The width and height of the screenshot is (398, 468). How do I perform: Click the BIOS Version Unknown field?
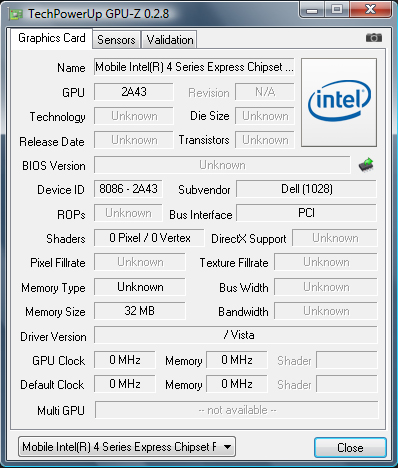click(x=222, y=165)
